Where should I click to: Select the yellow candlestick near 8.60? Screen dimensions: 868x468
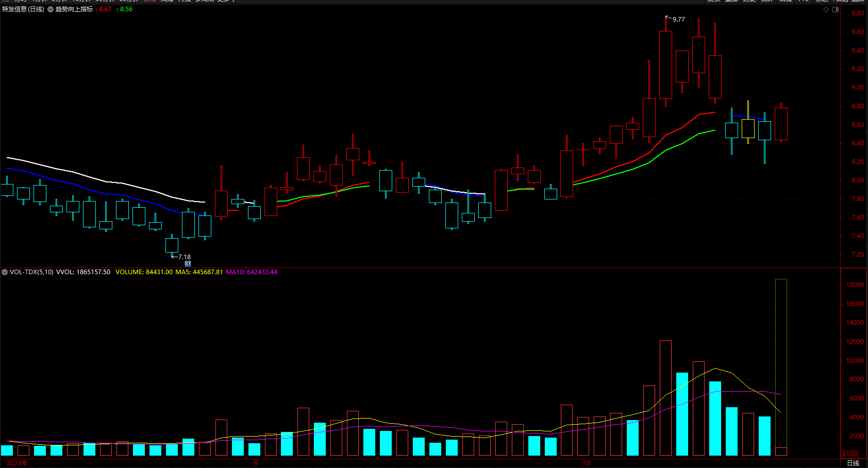tap(748, 123)
